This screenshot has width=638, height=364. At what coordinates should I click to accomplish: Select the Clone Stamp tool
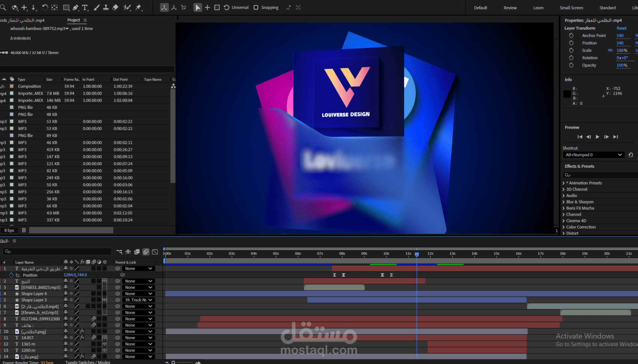point(106,8)
